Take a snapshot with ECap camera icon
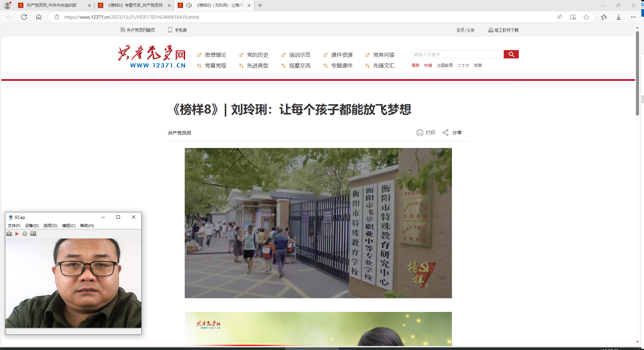644x350 pixels. 9,233
